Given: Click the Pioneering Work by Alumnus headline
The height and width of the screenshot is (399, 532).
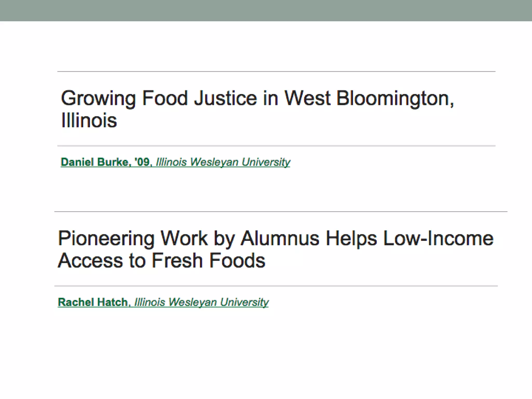Looking at the screenshot, I should (276, 249).
